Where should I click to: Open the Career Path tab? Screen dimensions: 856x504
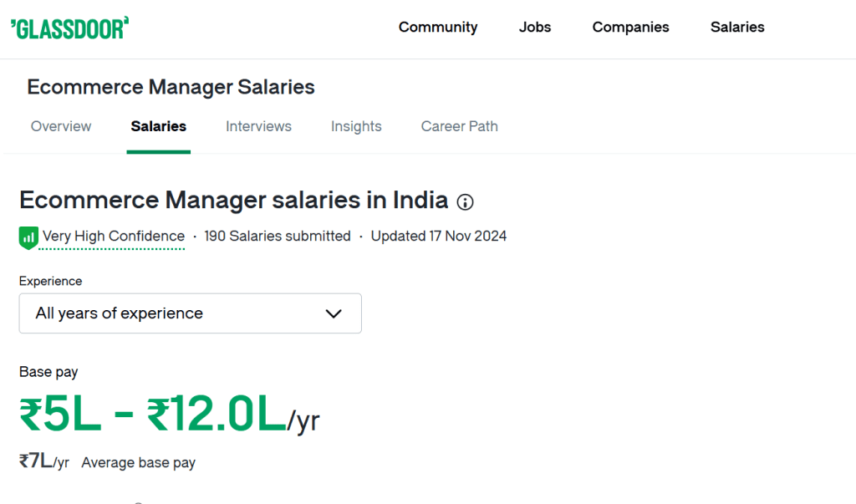coord(459,126)
